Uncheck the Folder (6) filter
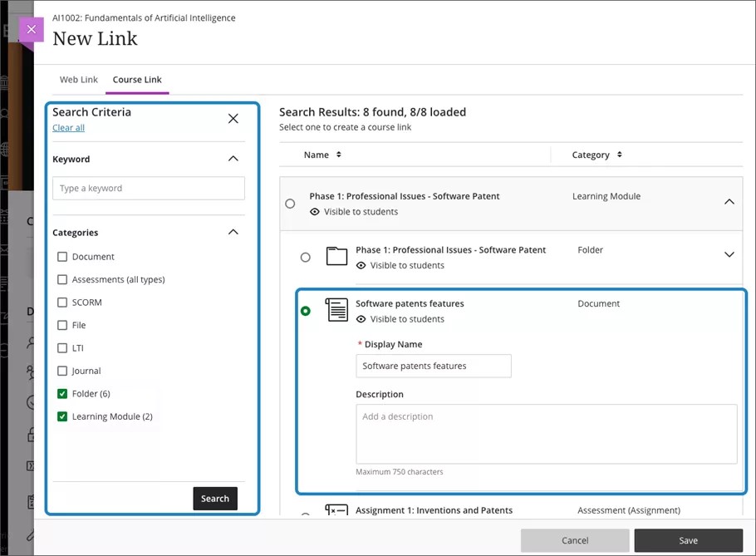Image resolution: width=756 pixels, height=556 pixels. pos(62,393)
